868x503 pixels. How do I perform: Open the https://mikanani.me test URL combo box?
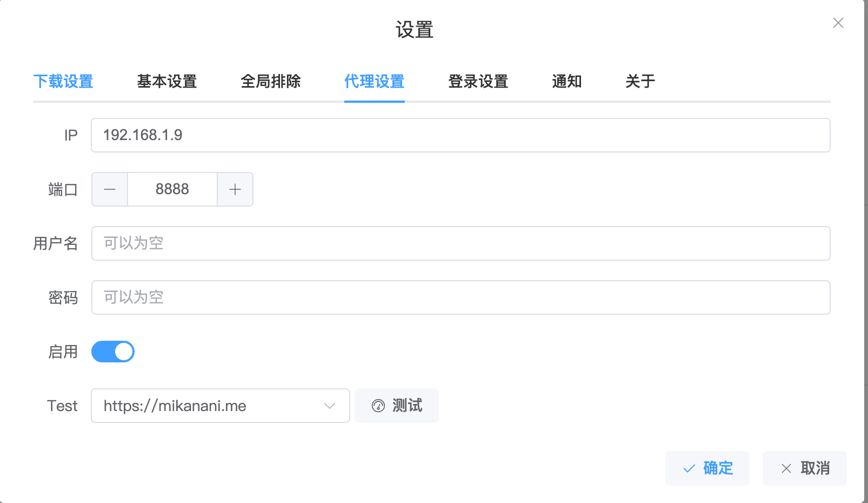[x=211, y=406]
